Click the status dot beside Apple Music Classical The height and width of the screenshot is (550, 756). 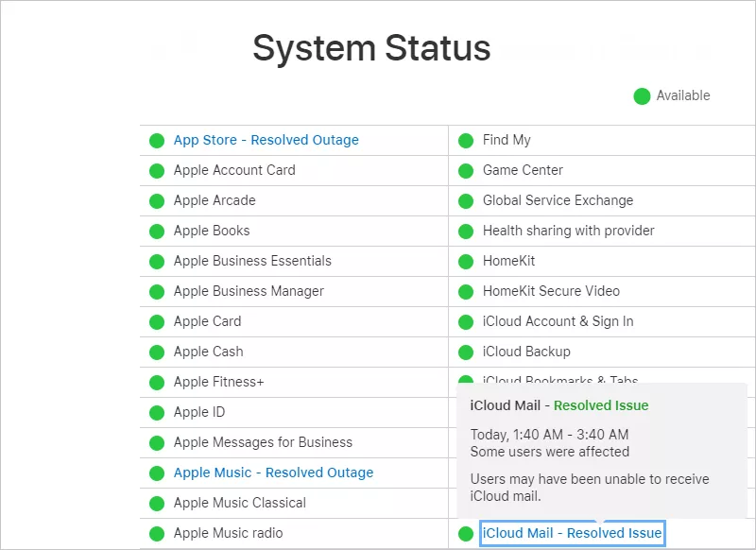pyautogui.click(x=157, y=504)
